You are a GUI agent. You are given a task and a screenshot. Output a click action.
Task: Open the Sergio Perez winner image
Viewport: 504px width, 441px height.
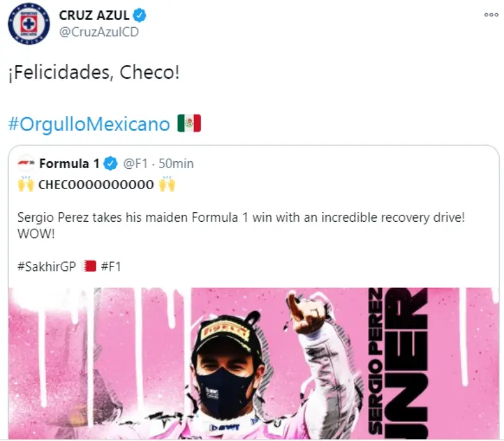pyautogui.click(x=254, y=364)
